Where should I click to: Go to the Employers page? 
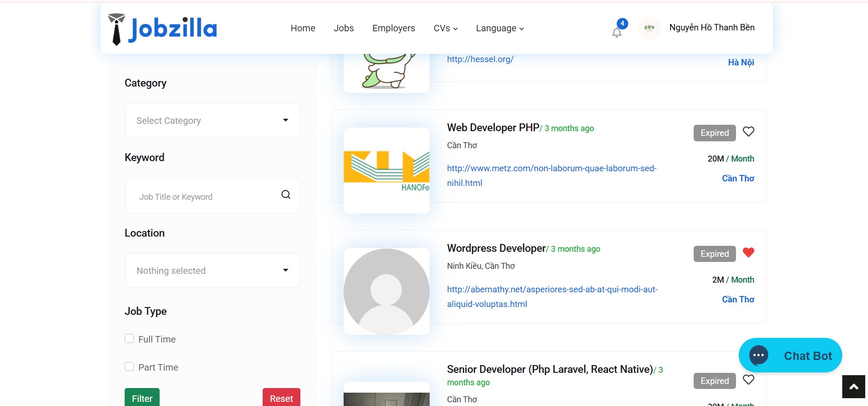coord(393,29)
